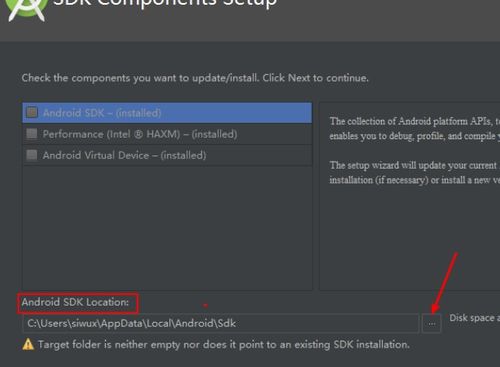The image size is (500, 367).
Task: Click the red arrow annotation
Action: coord(444,283)
